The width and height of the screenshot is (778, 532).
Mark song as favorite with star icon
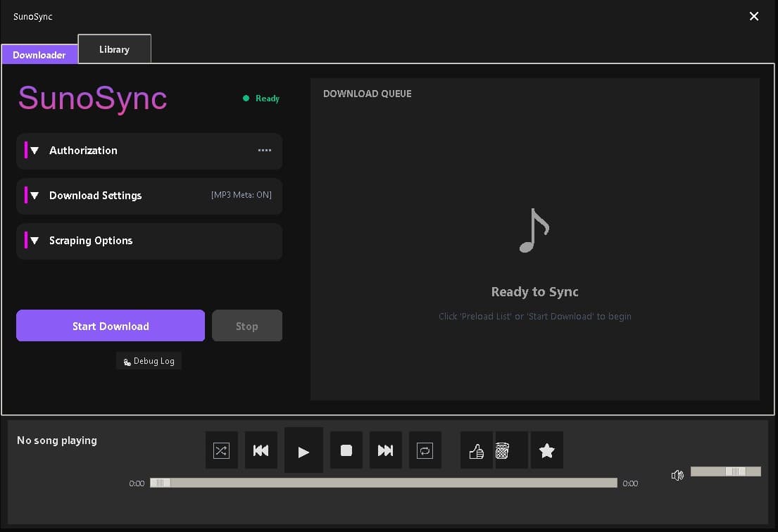click(547, 450)
